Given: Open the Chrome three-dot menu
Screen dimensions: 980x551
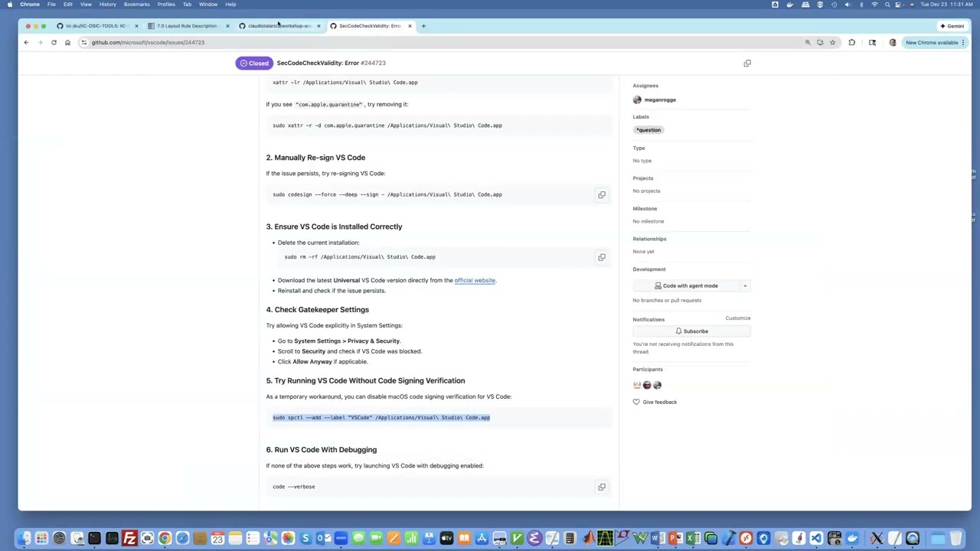Looking at the screenshot, I should (x=963, y=42).
